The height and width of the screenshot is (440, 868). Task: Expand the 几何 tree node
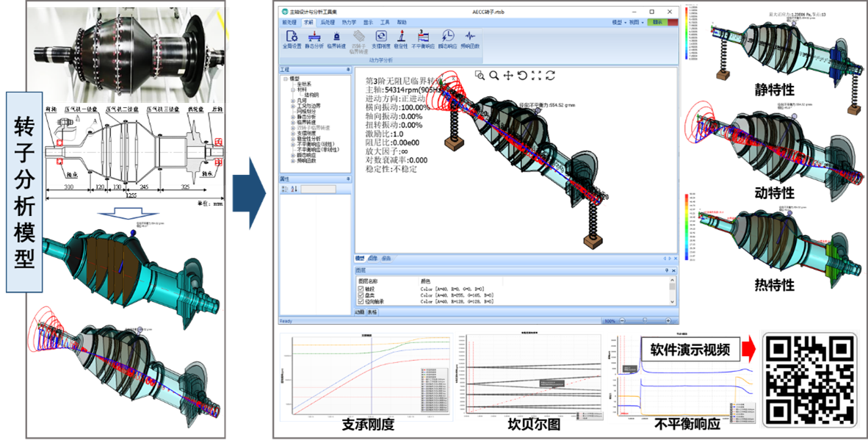292,100
